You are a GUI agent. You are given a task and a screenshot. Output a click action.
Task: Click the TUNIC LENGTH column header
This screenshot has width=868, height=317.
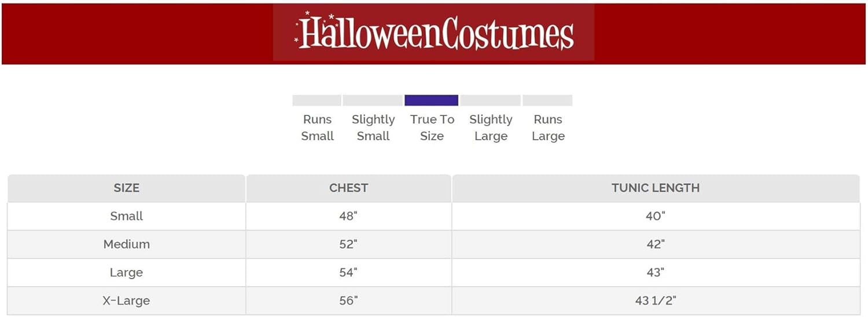coord(655,188)
